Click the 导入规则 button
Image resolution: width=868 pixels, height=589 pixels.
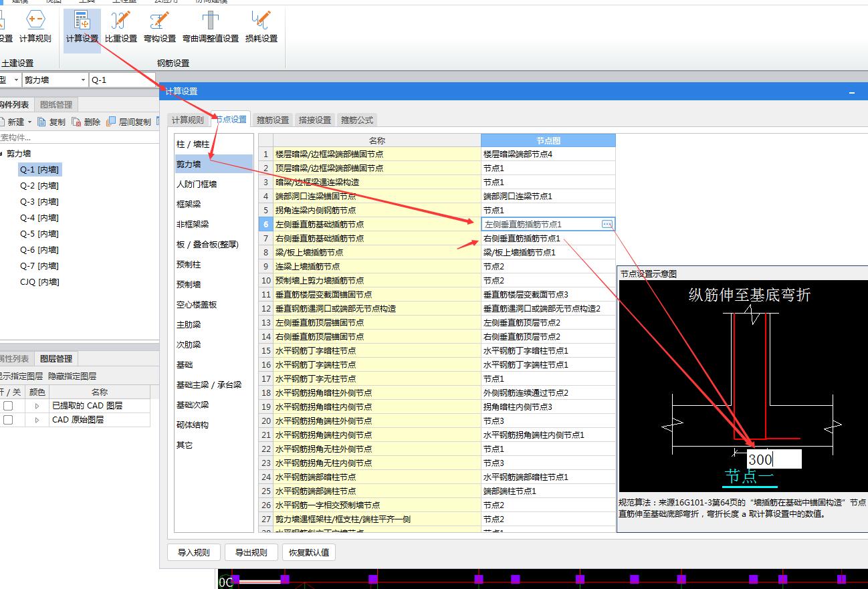194,552
